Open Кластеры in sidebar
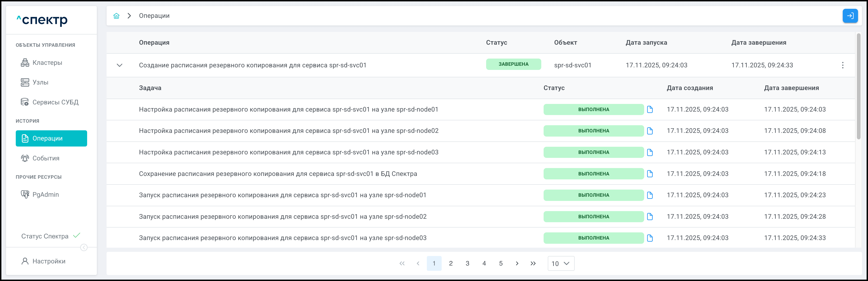This screenshot has height=281, width=868. coord(47,62)
